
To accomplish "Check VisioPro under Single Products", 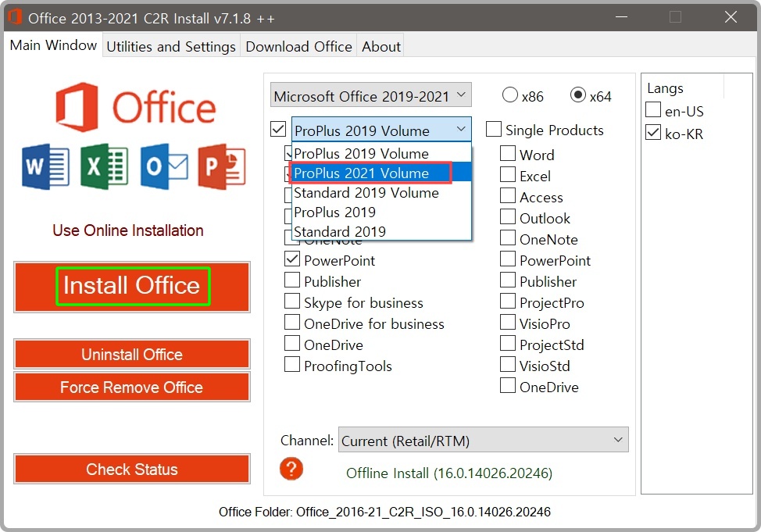I will click(508, 323).
